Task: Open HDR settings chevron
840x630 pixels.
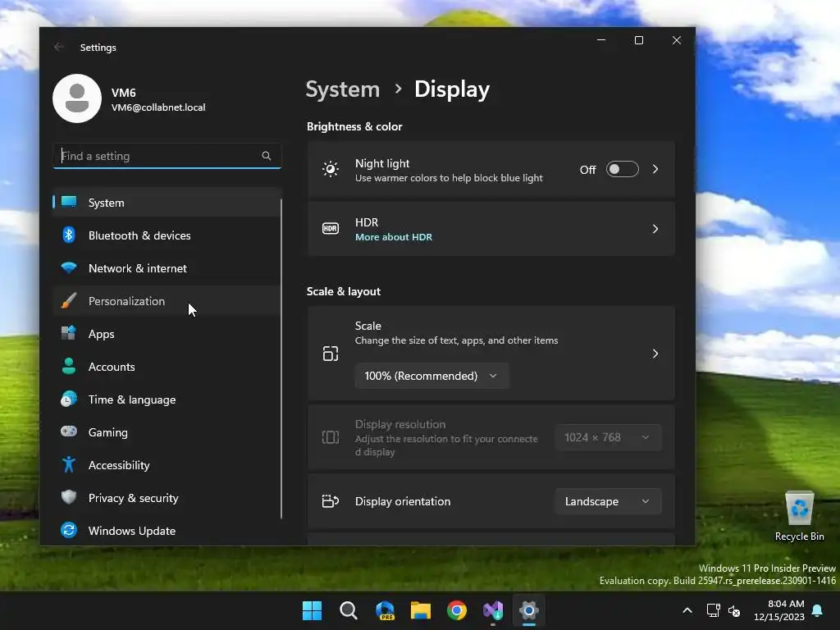Action: click(655, 229)
